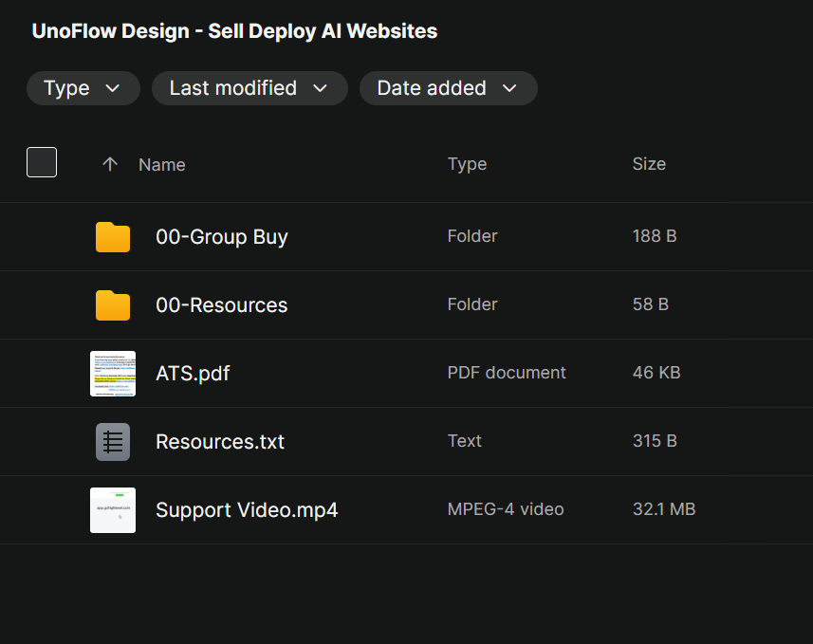Sort files by Name column
The width and height of the screenshot is (813, 644).
162,165
